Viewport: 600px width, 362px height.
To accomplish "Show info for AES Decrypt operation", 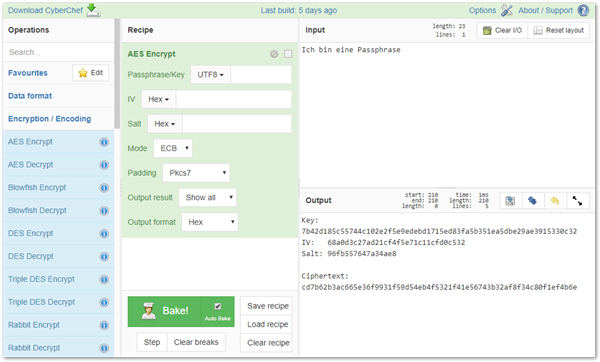I will pyautogui.click(x=104, y=165).
